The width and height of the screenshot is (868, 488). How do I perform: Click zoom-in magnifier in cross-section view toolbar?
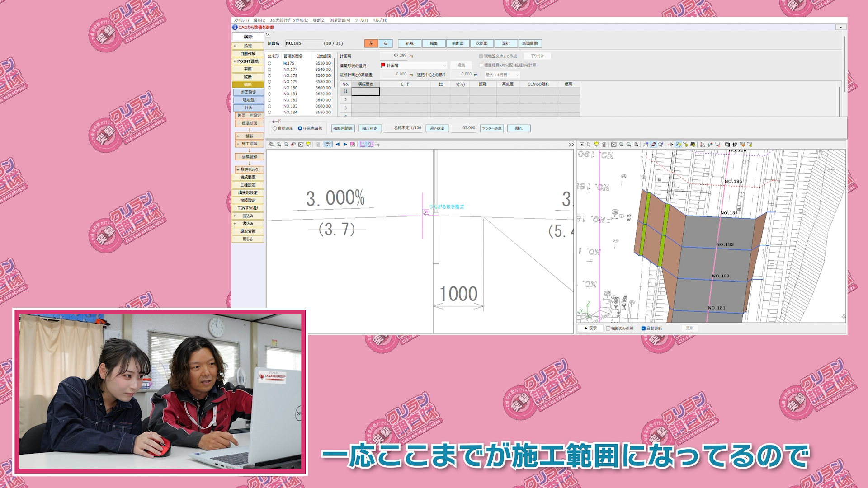[x=278, y=145]
